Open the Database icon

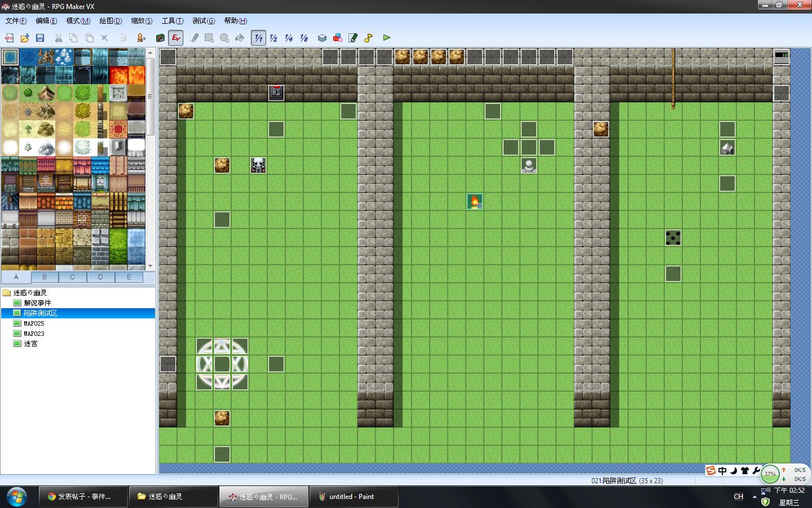tap(322, 38)
